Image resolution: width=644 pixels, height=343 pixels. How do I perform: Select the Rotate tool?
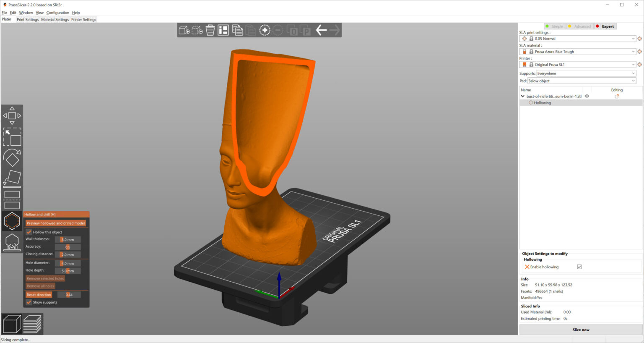coord(12,158)
